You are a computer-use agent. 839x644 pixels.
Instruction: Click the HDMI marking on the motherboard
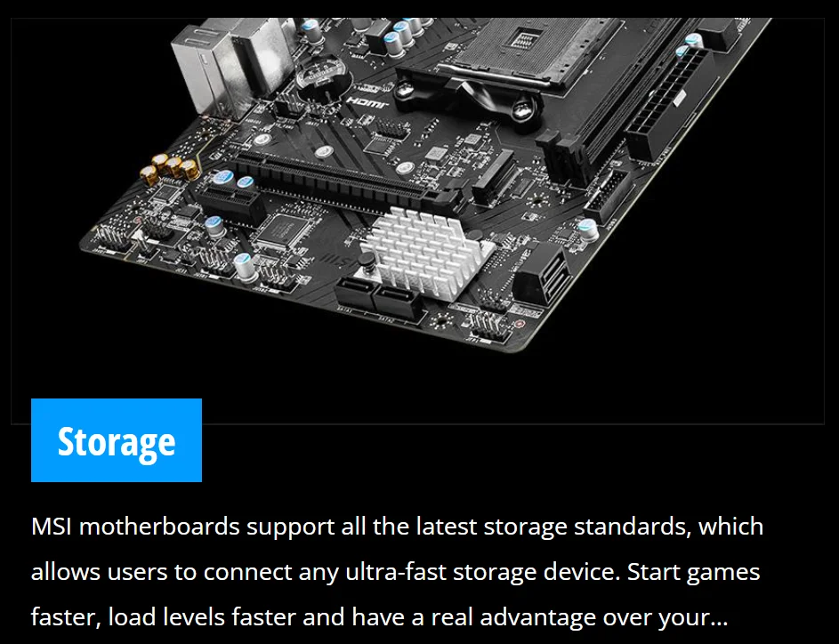tap(367, 102)
